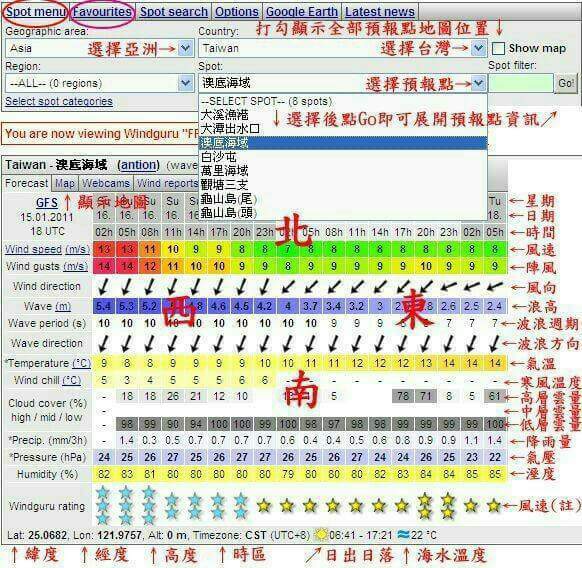Open the Spot search tab
Image resolution: width=582 pixels, height=568 pixels.
[174, 12]
